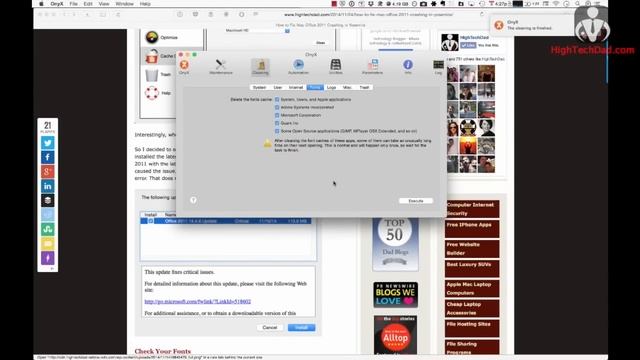The height and width of the screenshot is (360, 640).
Task: Share the article on StumbleUpon
Action: (x=48, y=229)
